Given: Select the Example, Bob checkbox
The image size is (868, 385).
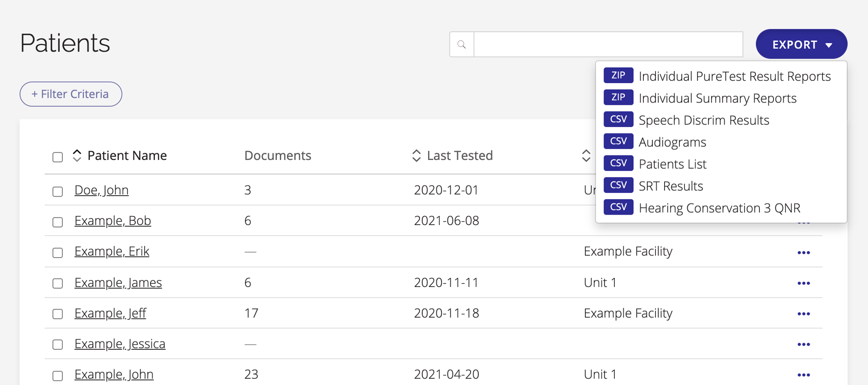Looking at the screenshot, I should click(57, 222).
